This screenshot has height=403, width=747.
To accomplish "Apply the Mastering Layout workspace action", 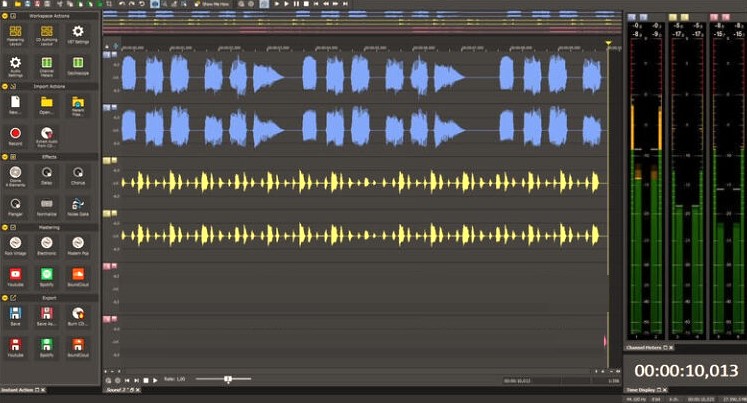I will (15, 35).
